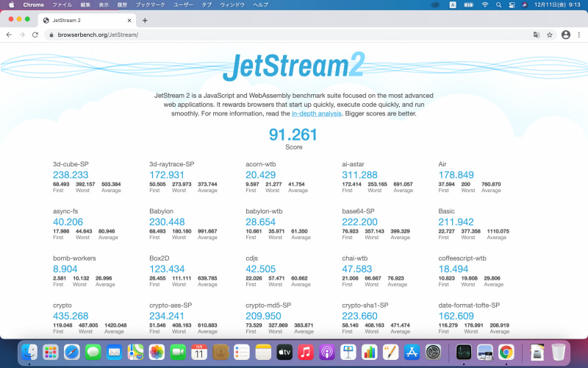Bookmark this page with the star icon

tap(549, 35)
